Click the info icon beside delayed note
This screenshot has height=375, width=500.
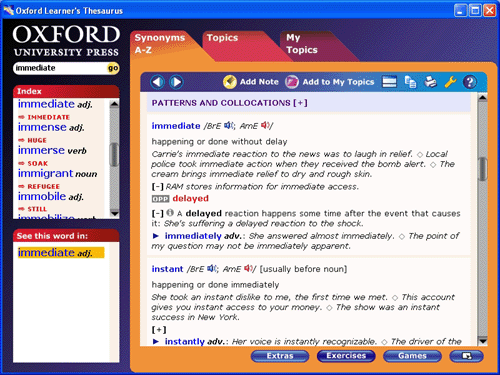coord(170,212)
